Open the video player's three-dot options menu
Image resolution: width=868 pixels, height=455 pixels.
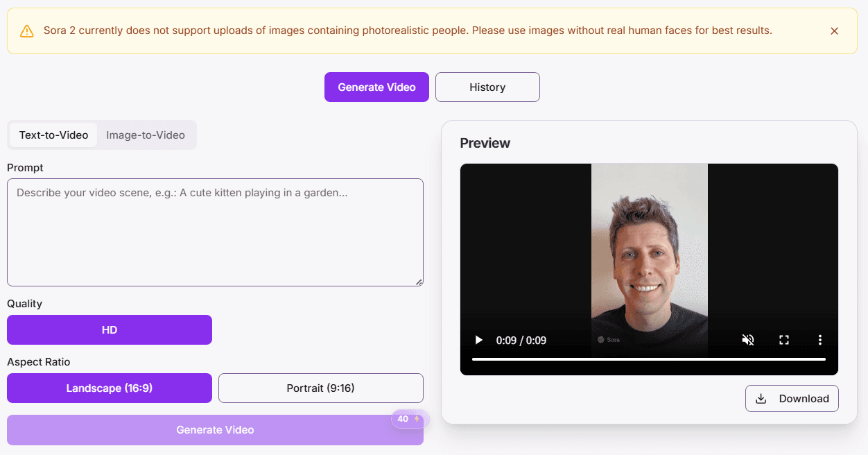click(820, 340)
